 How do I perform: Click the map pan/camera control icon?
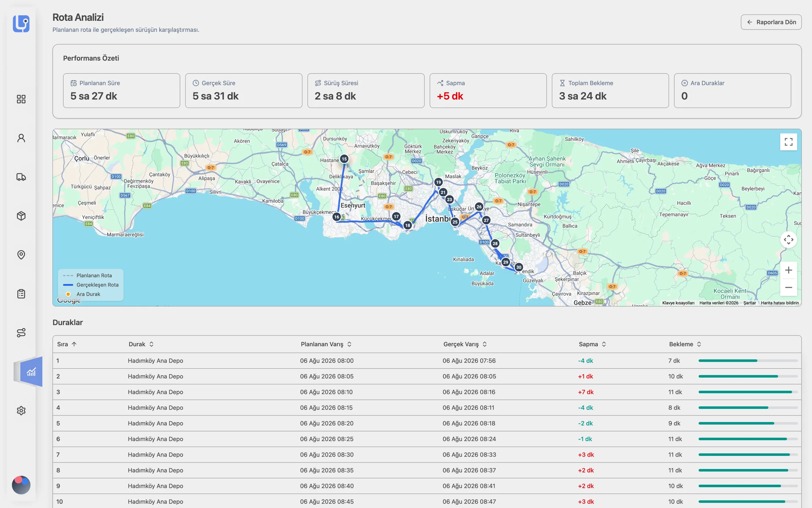pyautogui.click(x=788, y=240)
